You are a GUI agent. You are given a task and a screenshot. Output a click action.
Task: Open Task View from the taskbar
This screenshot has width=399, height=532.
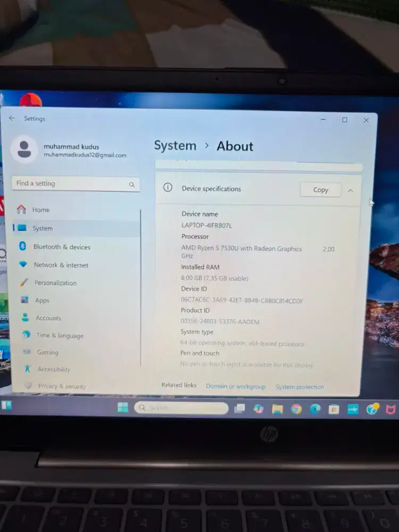coord(239,409)
